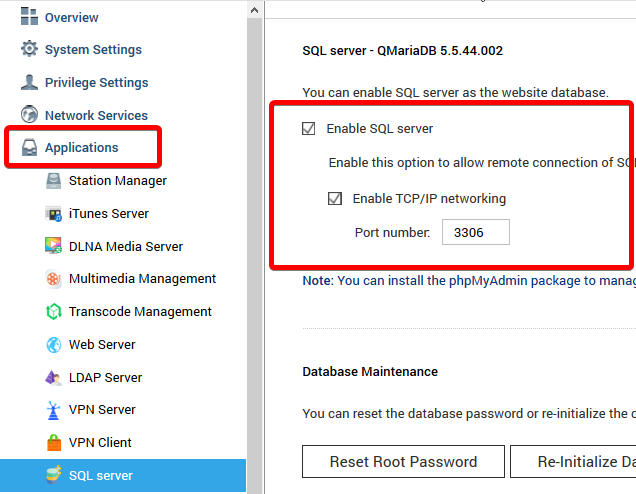Click the System Settings gear icon

pos(29,49)
